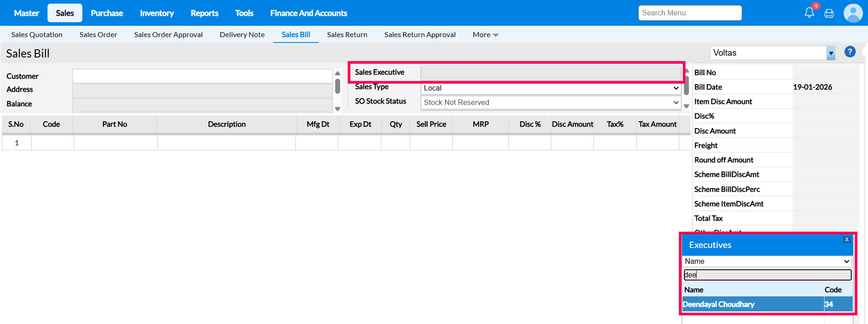Expand the More submenu
The height and width of the screenshot is (324, 868).
pyautogui.click(x=485, y=35)
